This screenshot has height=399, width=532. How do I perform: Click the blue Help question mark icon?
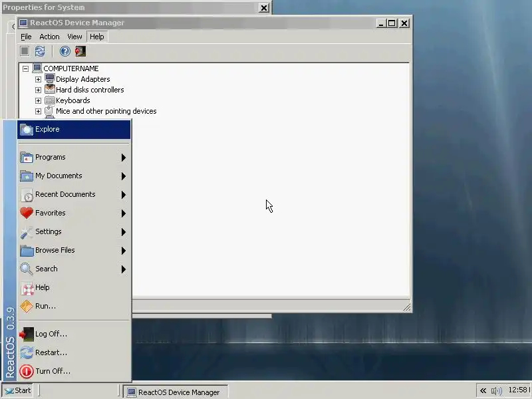tap(65, 51)
